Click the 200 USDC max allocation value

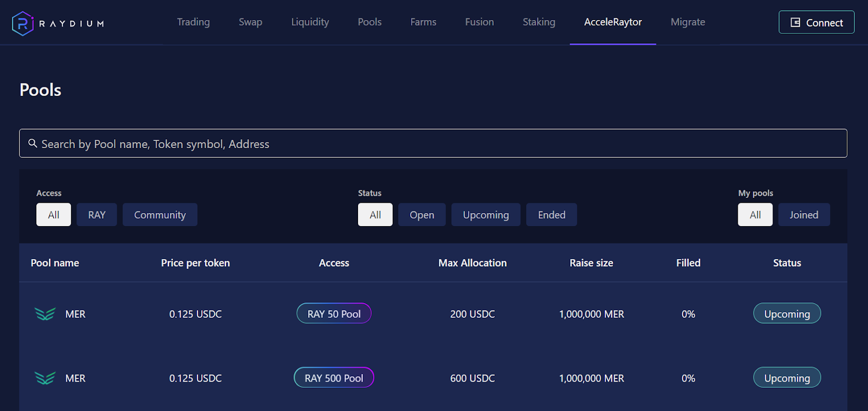point(473,314)
